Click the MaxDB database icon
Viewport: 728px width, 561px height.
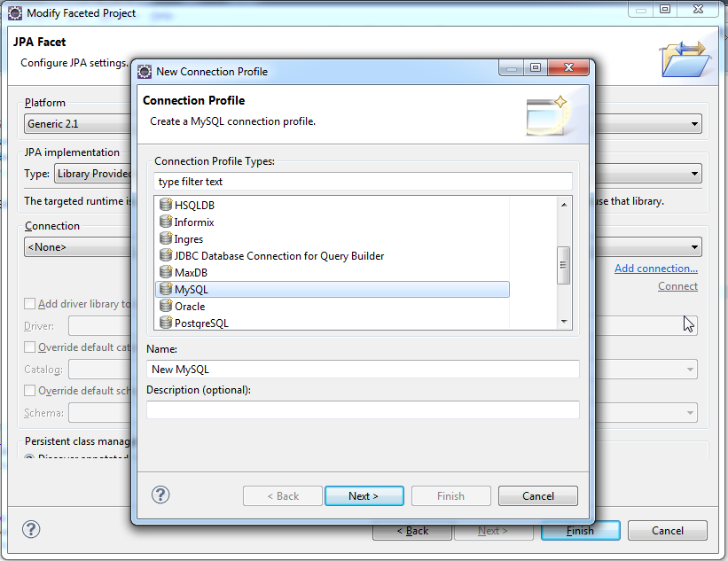coord(165,273)
